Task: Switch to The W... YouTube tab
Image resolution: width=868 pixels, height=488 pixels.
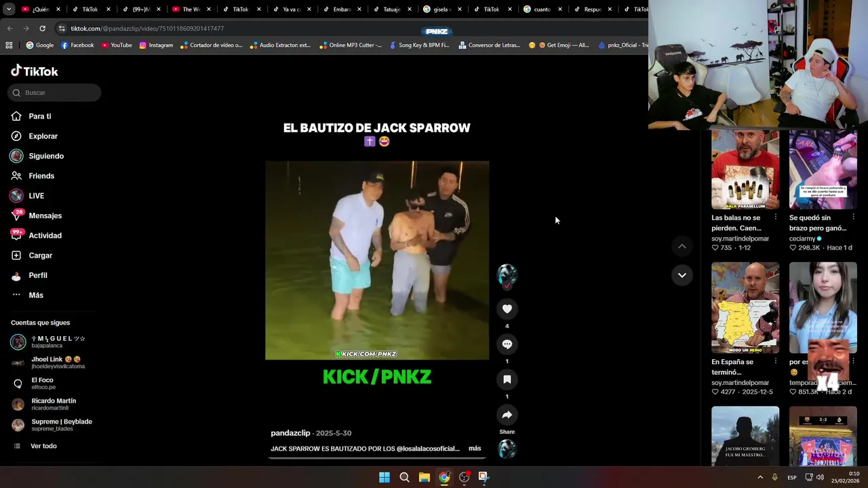Action: pyautogui.click(x=191, y=9)
